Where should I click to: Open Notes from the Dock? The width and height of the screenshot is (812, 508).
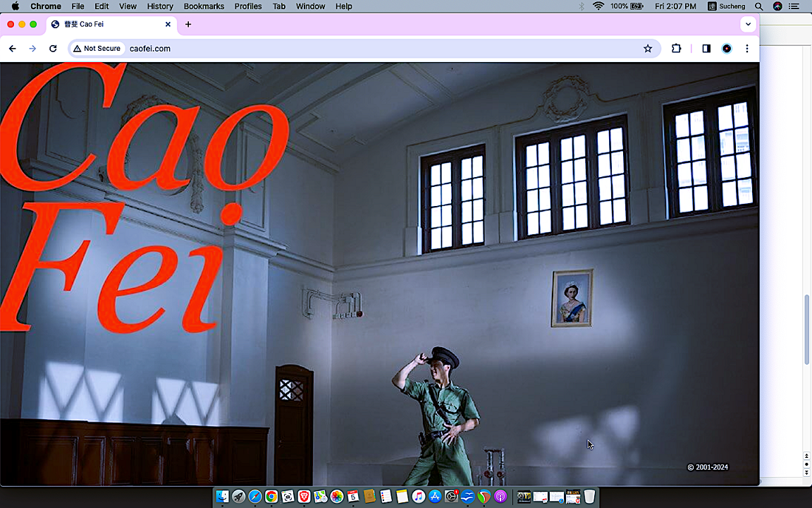tap(402, 497)
